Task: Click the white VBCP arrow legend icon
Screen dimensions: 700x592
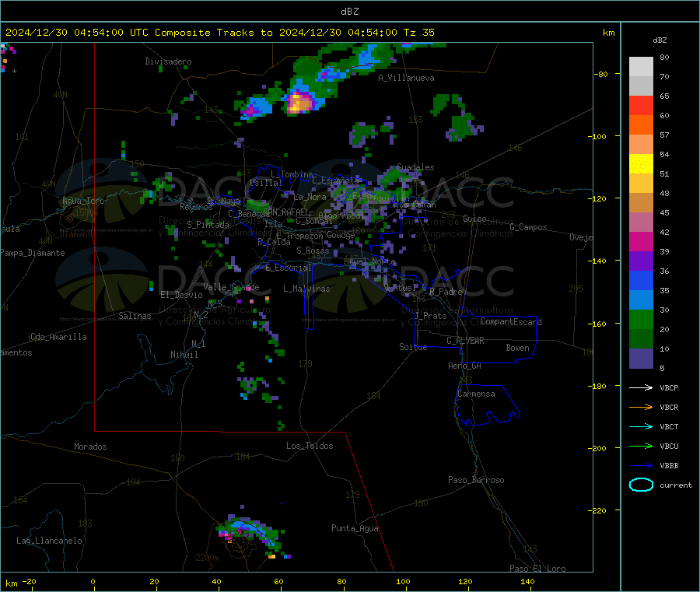Action: pyautogui.click(x=641, y=387)
